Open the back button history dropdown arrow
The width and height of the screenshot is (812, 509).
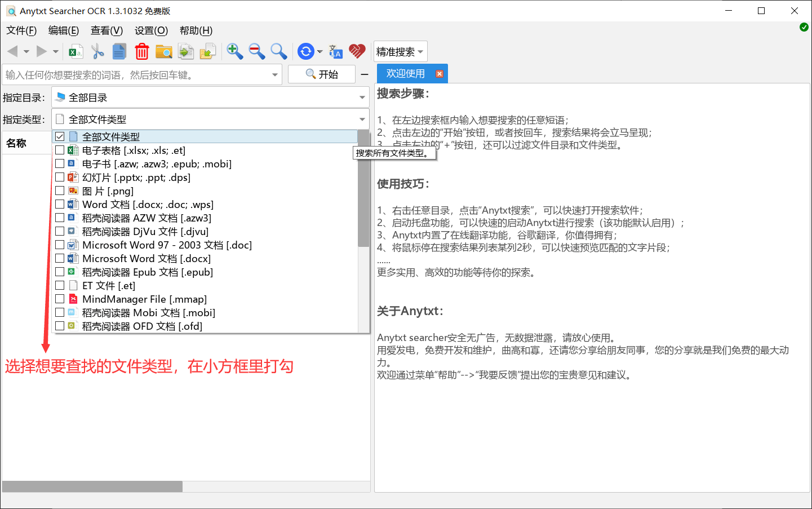[26, 52]
